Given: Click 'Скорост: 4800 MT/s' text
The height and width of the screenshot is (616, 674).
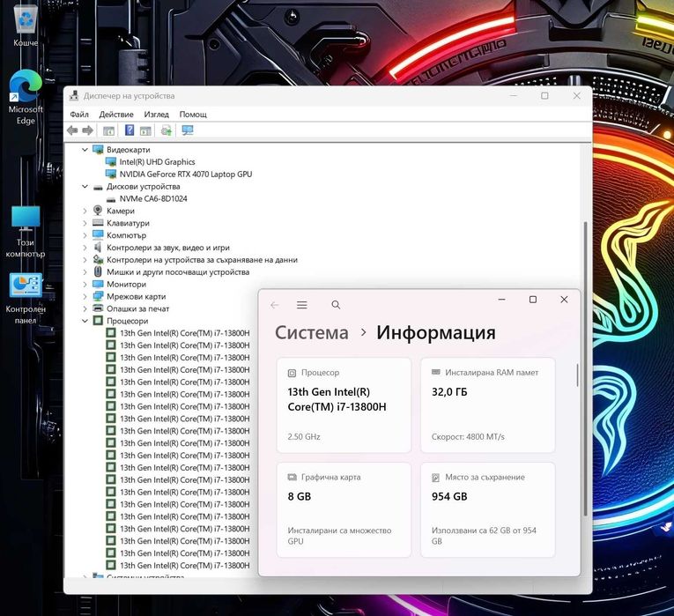Looking at the screenshot, I should tap(468, 437).
